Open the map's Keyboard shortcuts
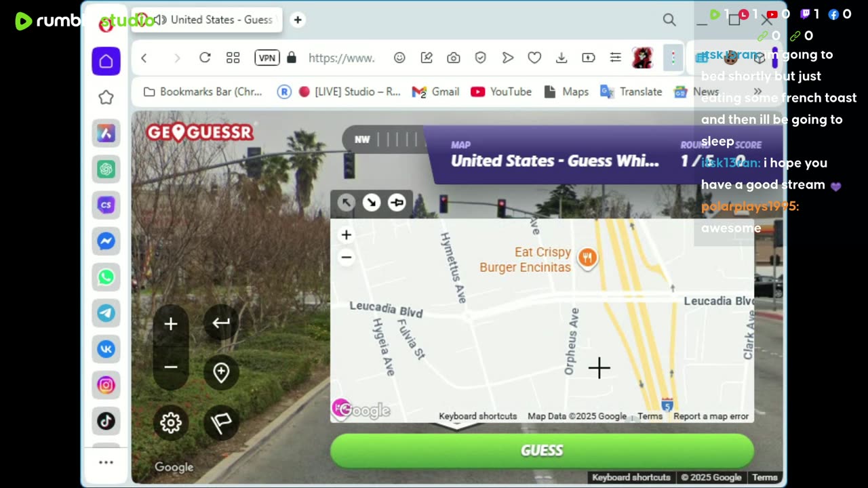Image resolution: width=868 pixels, height=488 pixels. pos(477,416)
